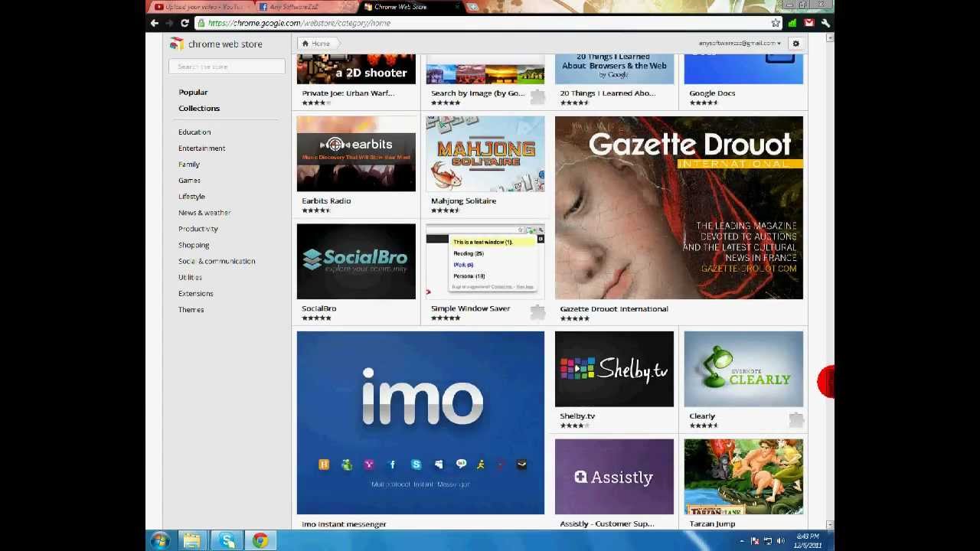The height and width of the screenshot is (551, 980).
Task: Show hidden tray icons arrow
Action: (741, 541)
